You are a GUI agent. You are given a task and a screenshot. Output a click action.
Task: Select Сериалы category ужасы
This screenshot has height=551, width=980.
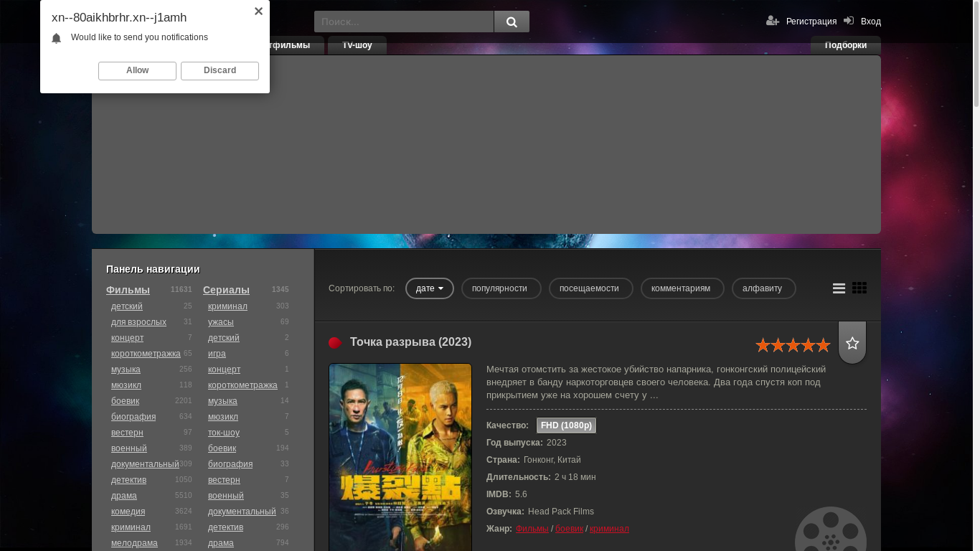click(221, 322)
